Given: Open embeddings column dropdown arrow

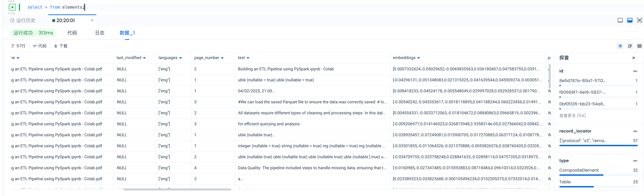Looking at the screenshot, I should [419, 58].
